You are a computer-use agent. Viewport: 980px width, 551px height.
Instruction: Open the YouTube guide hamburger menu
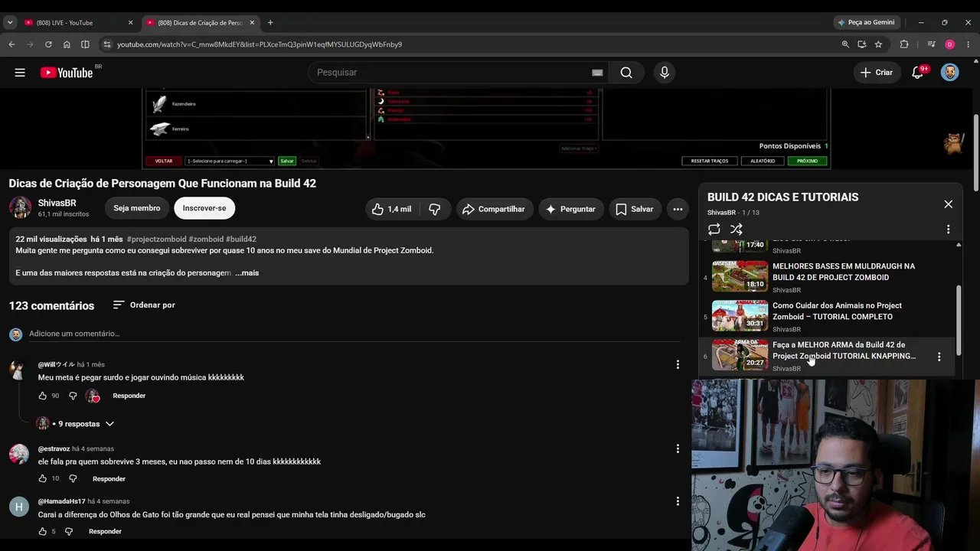(x=20, y=73)
